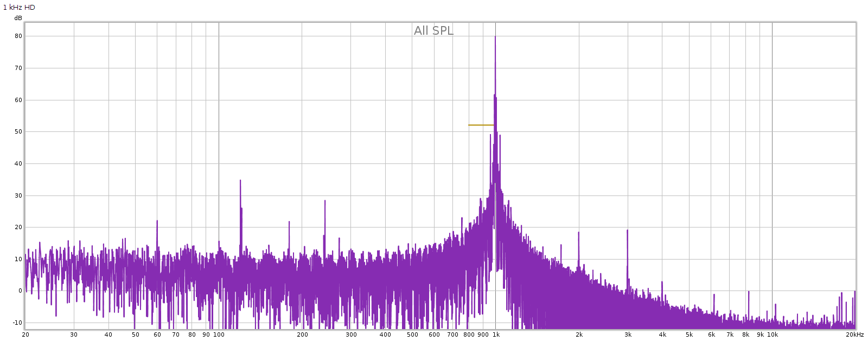Image resolution: width=868 pixels, height=341 pixels.
Task: Click the spike near 240 Hz
Action: click(x=324, y=201)
